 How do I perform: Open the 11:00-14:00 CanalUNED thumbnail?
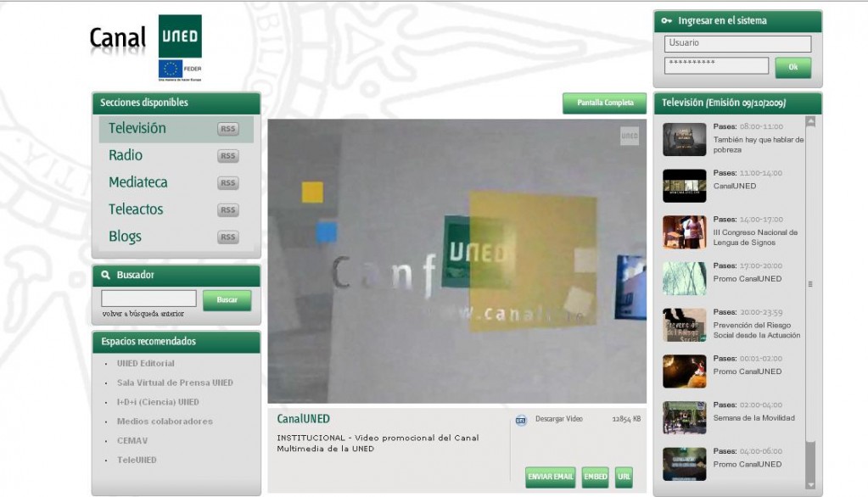coord(685,186)
